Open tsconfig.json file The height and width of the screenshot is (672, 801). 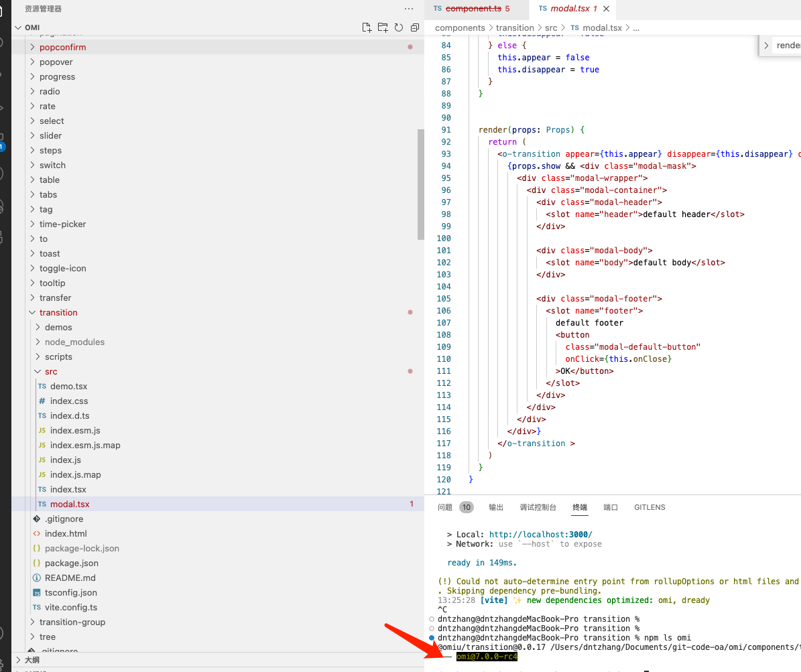[x=70, y=593]
